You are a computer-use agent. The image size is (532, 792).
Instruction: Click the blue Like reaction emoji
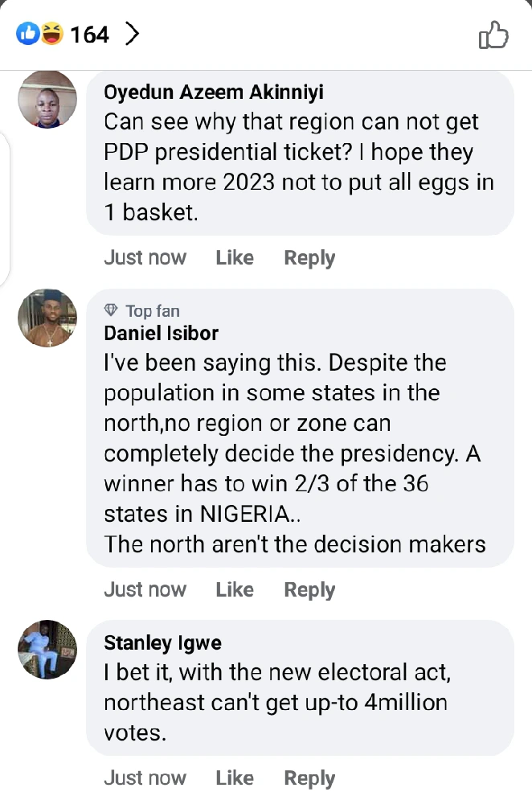27,35
